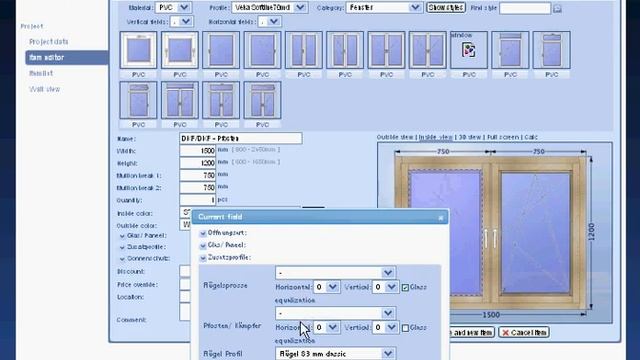
Task: Expand Zusatzprofile in the item form
Action: pos(122,247)
